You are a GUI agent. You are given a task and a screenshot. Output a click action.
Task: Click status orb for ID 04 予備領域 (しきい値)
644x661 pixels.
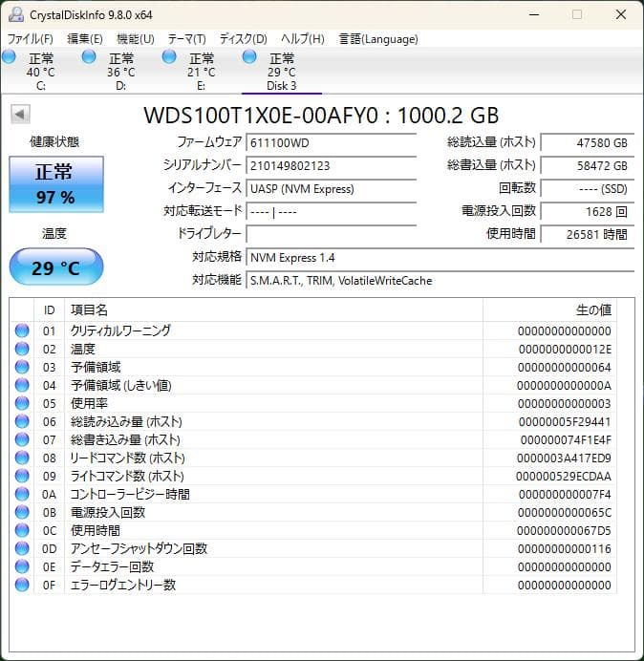point(22,385)
